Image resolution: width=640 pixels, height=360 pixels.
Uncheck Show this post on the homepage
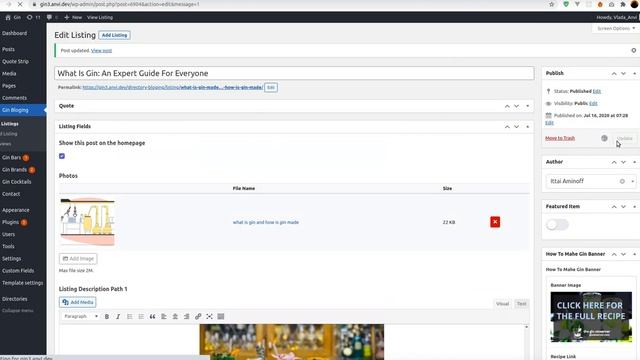pos(62,156)
